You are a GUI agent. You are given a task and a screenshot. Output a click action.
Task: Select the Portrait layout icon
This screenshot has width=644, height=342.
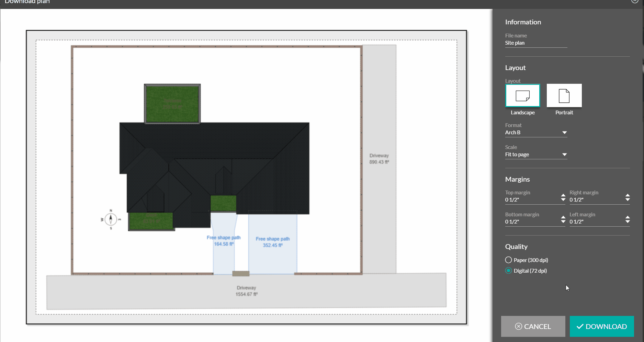tap(564, 95)
